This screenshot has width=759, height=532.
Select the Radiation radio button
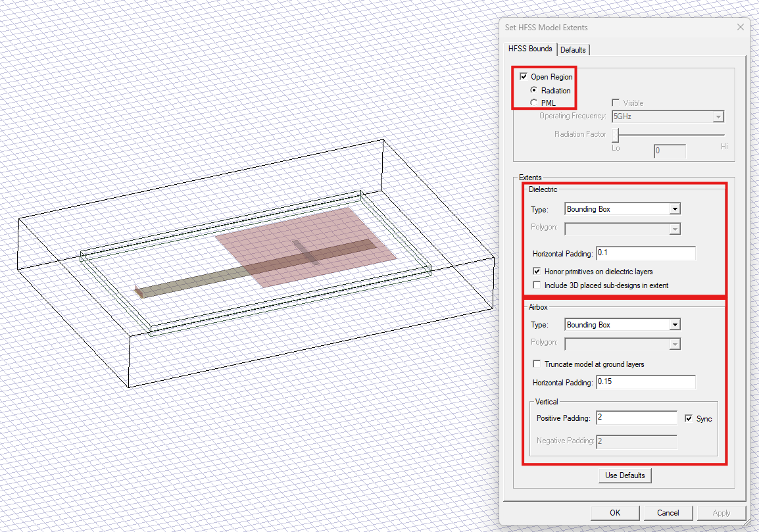(x=533, y=91)
